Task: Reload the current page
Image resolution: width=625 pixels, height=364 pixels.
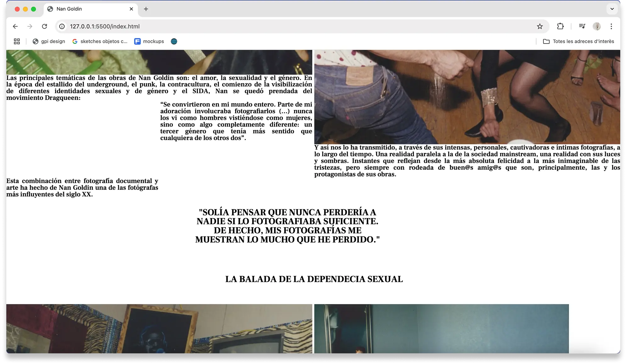Action: [44, 26]
